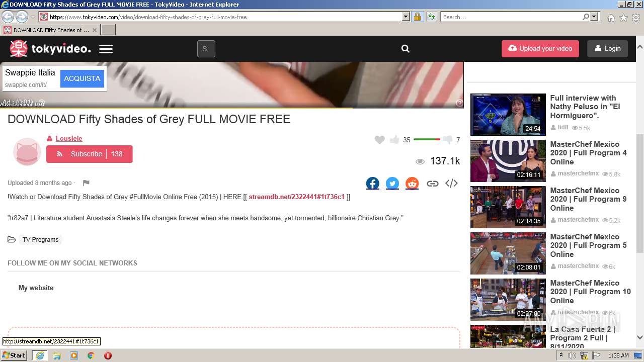Click the My website link
644x362 pixels.
coord(36,288)
